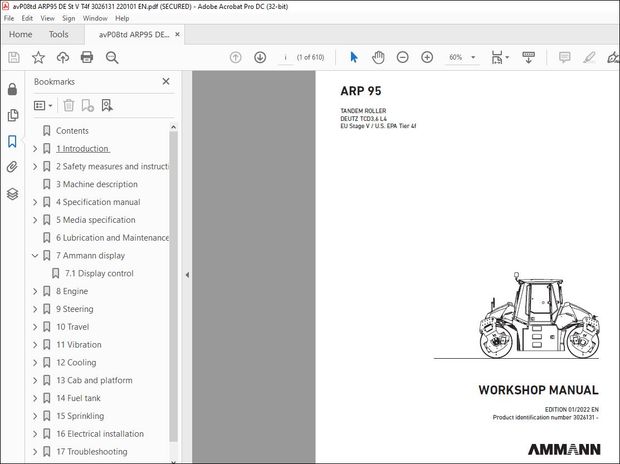Screen dimensions: 620x464
Task: Collapse 7 Ammann display bookmark
Action: 35,256
